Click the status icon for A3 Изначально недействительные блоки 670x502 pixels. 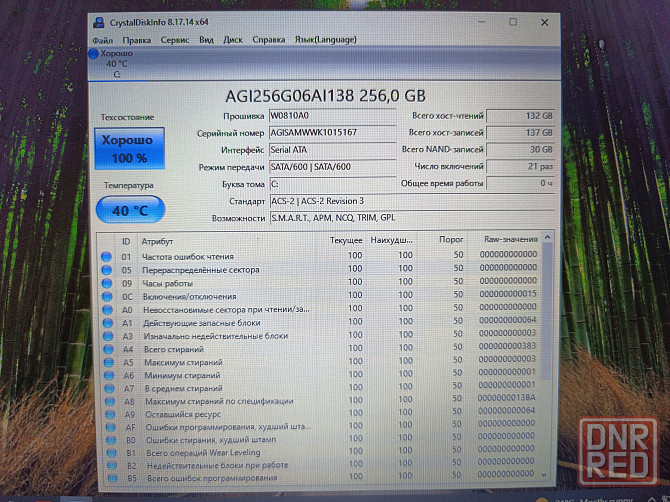108,336
